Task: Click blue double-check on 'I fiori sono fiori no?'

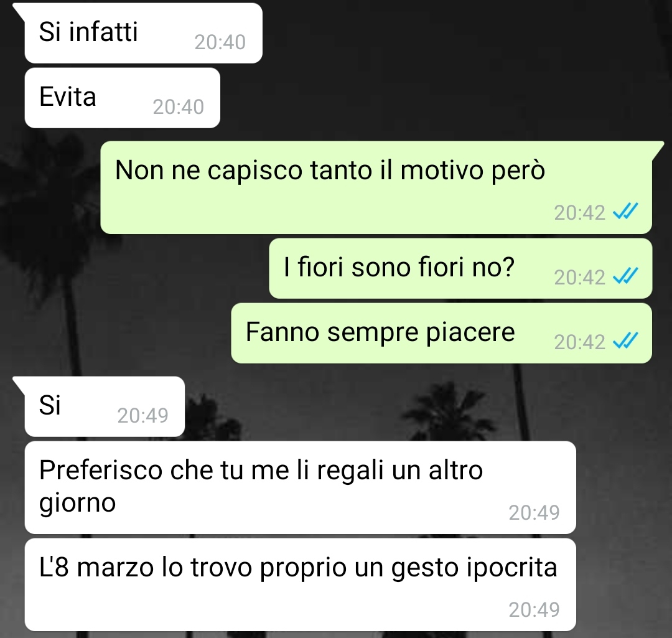Action: [626, 276]
